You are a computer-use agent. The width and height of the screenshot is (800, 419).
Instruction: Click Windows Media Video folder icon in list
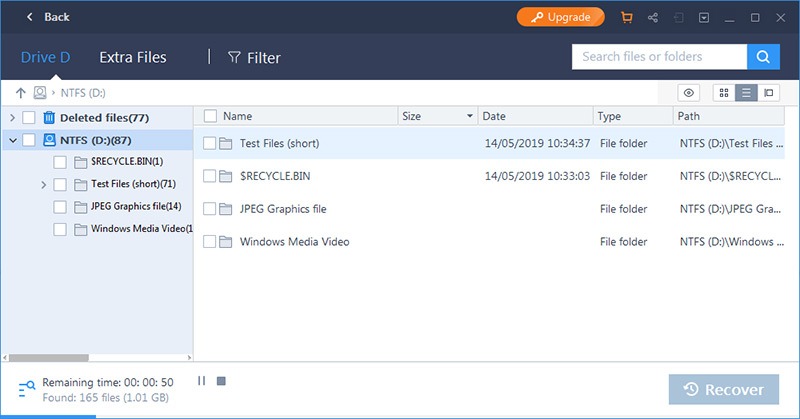click(x=226, y=241)
